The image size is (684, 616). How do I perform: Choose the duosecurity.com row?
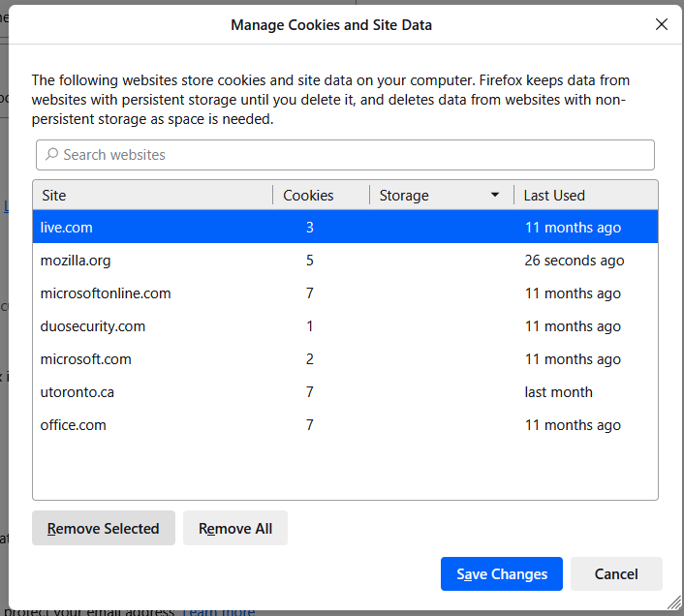345,326
